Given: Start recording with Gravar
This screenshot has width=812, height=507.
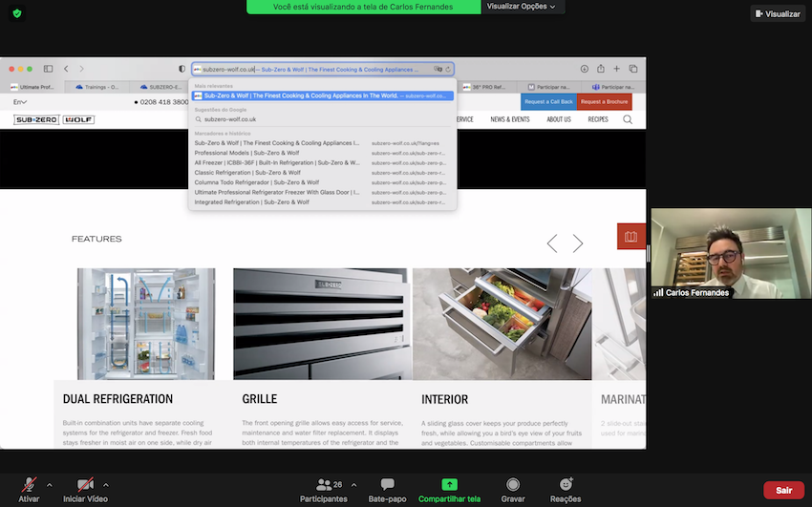Looking at the screenshot, I should [x=513, y=490].
